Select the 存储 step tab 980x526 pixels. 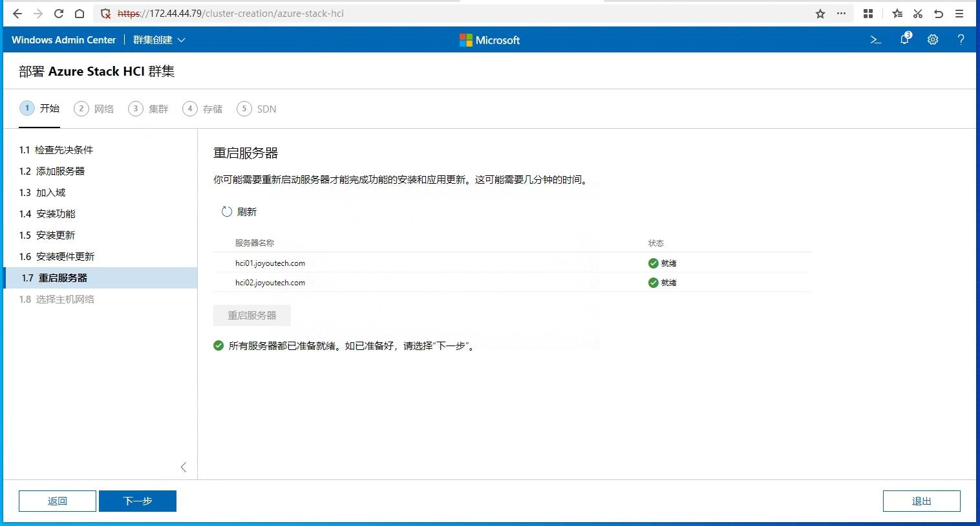(x=202, y=109)
